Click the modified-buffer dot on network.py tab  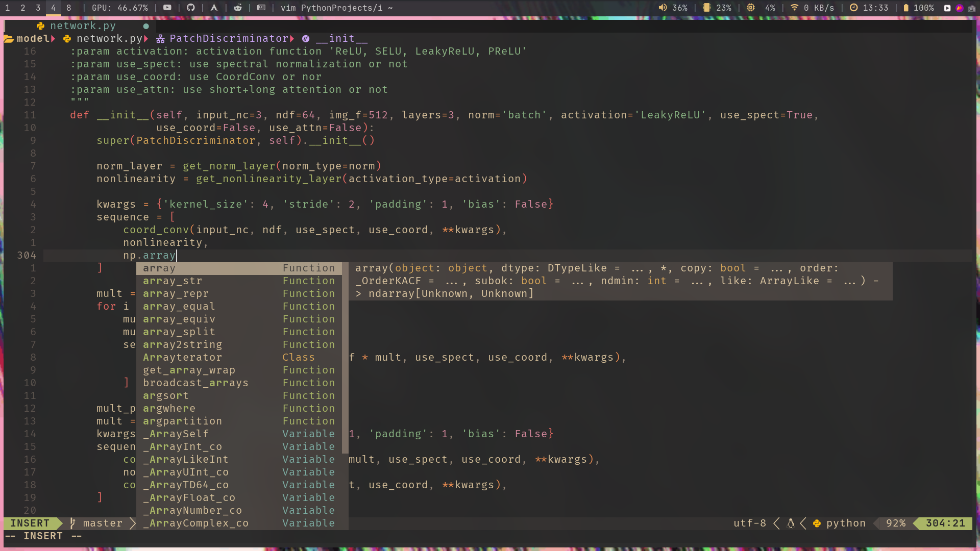[x=146, y=26]
